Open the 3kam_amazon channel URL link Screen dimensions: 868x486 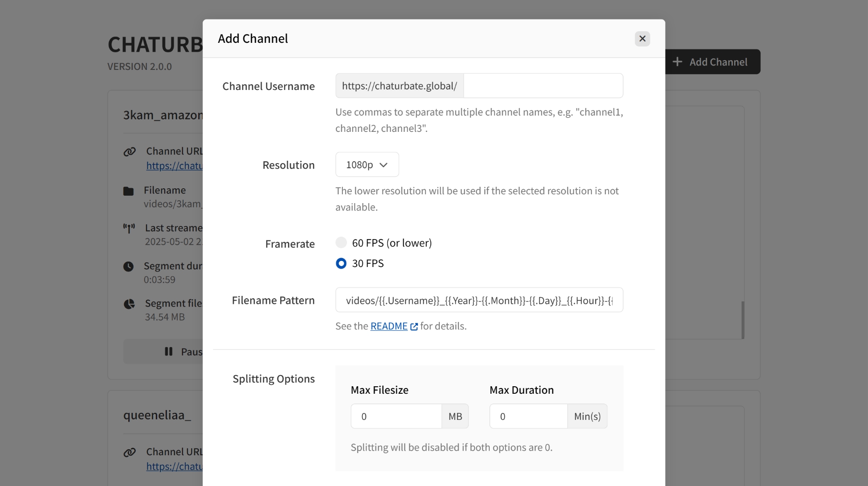[x=174, y=166]
